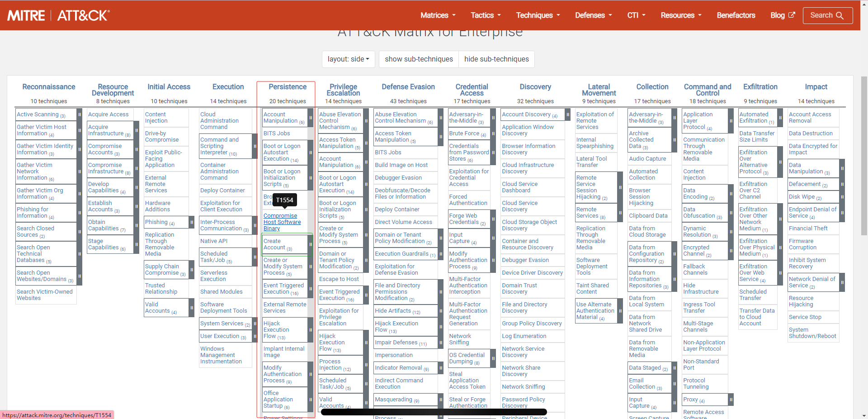Expand Account Manipulation handle in Persistence

[x=311, y=118]
